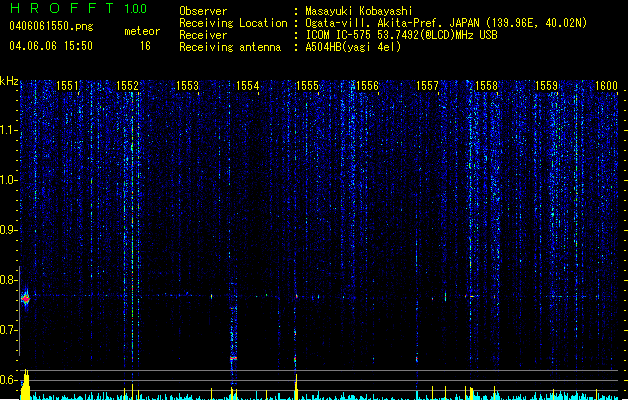Viewport: 629px width, 400px height.
Task: Click the 0.8 kHz axis tick label
Action: tap(7, 280)
